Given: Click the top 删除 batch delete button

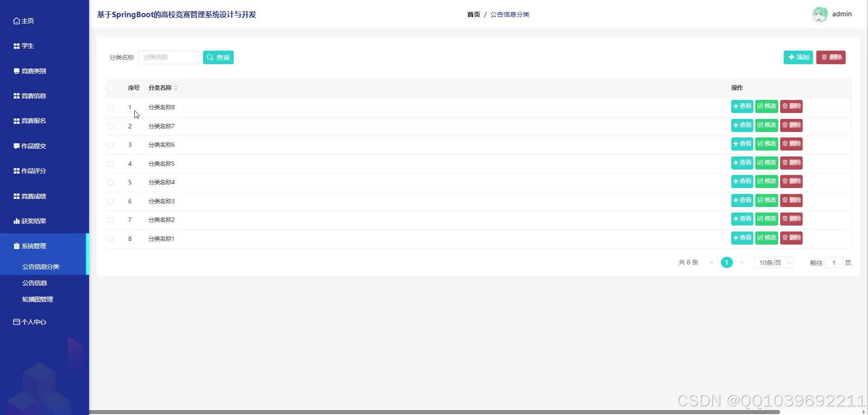Looking at the screenshot, I should pyautogui.click(x=831, y=57).
